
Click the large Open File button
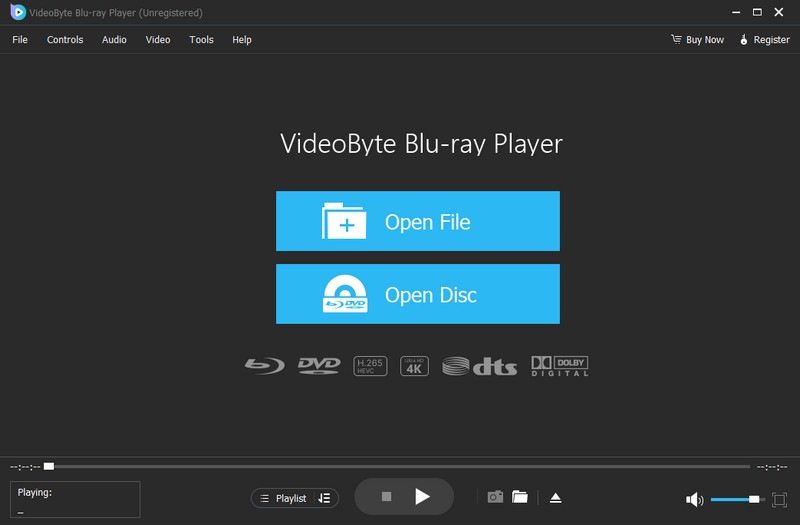418,221
